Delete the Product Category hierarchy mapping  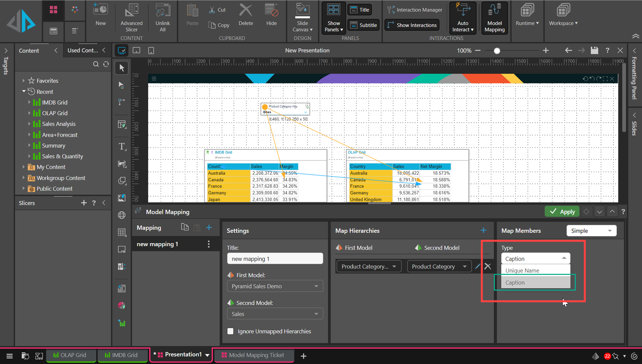point(488,266)
